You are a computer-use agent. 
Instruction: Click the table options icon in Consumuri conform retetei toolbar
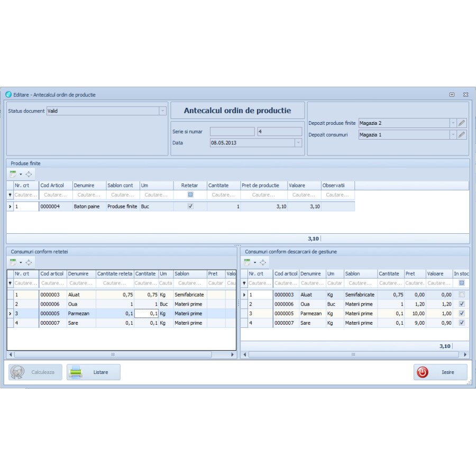click(12, 263)
